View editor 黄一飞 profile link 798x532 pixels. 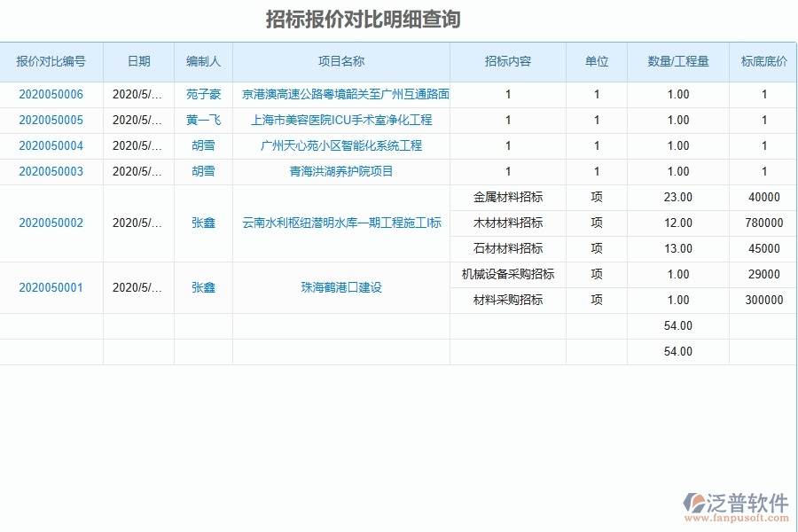click(x=202, y=120)
